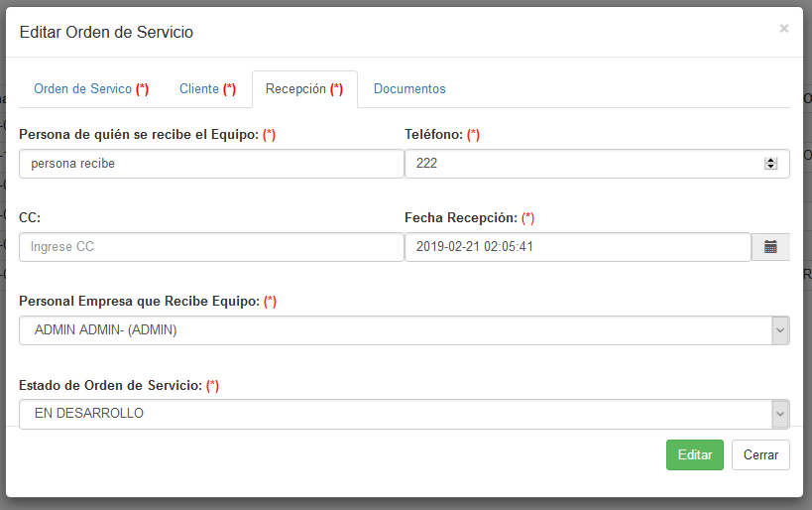The width and height of the screenshot is (812, 510).
Task: Click the 'Teléfono:' field label
Action: pyautogui.click(x=434, y=135)
